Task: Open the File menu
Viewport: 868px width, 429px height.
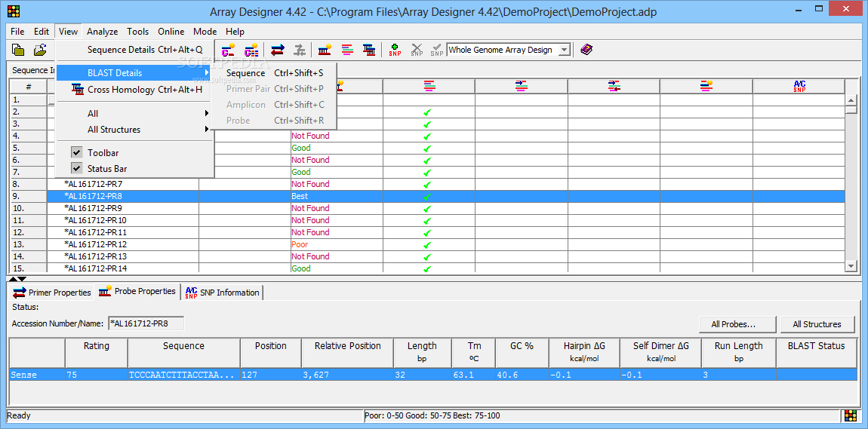Action: click(x=17, y=32)
